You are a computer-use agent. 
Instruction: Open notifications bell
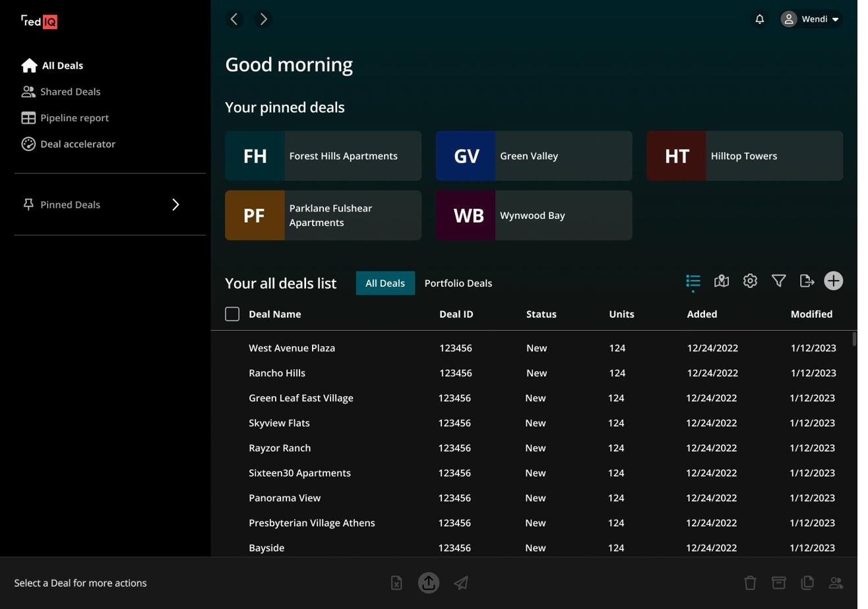point(759,18)
